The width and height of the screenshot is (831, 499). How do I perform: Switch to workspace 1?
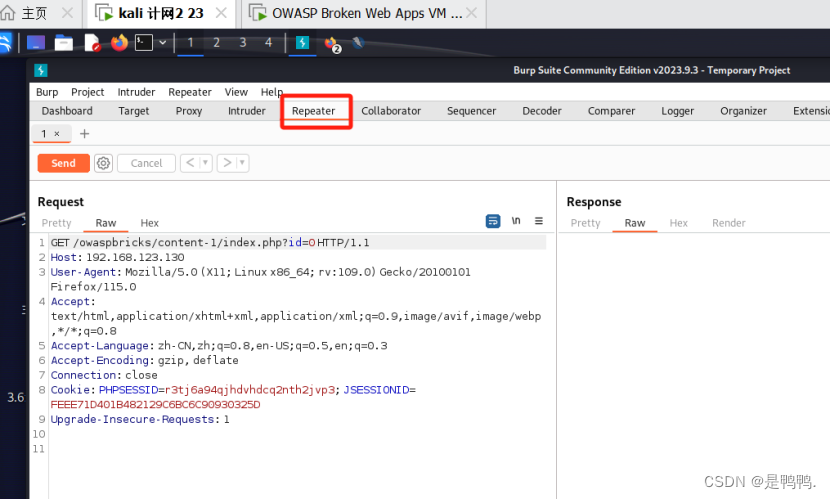(190, 42)
